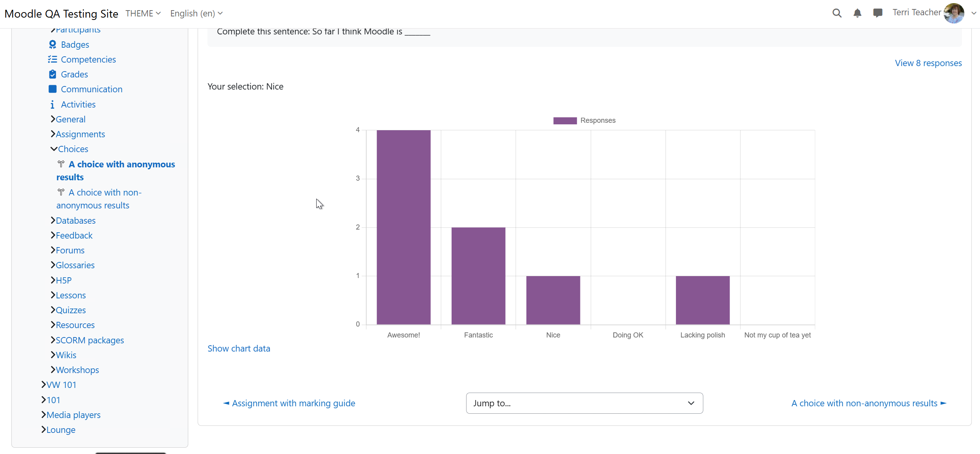Click the 'Your selection: Nice' text
The width and height of the screenshot is (980, 454).
coord(245,86)
